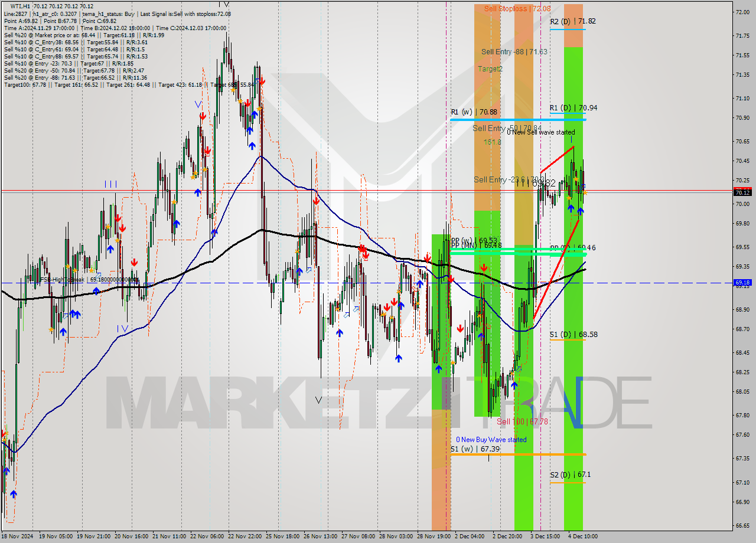Select the PP (D) | 69.46 daily pivot label

click(572, 248)
